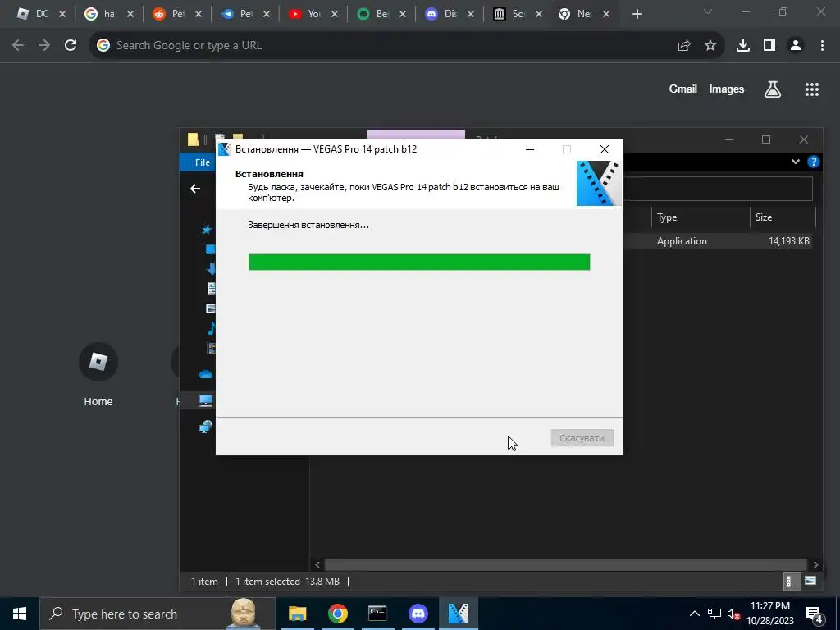The height and width of the screenshot is (630, 840).
Task: Click disabled Скасувати button in installer
Action: click(x=582, y=438)
